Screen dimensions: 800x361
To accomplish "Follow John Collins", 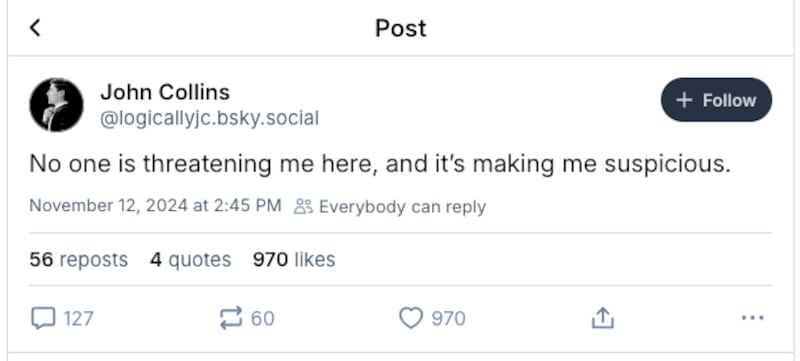I will pos(716,100).
